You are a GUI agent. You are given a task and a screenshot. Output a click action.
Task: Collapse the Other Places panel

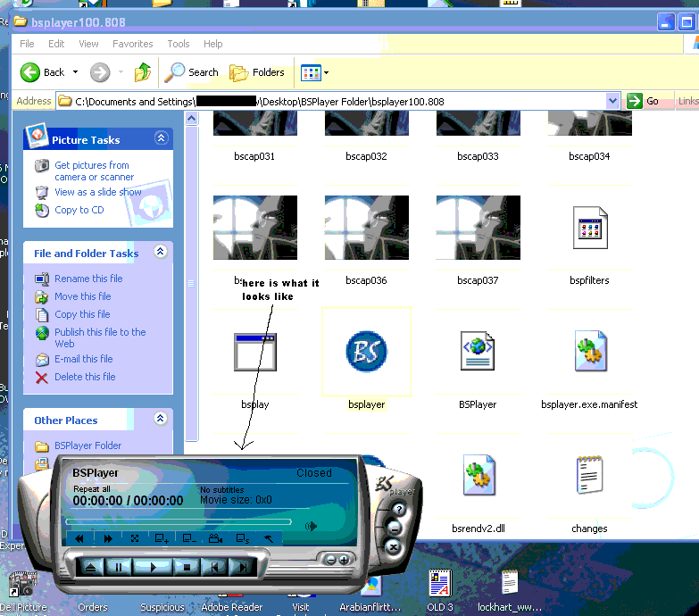[161, 418]
